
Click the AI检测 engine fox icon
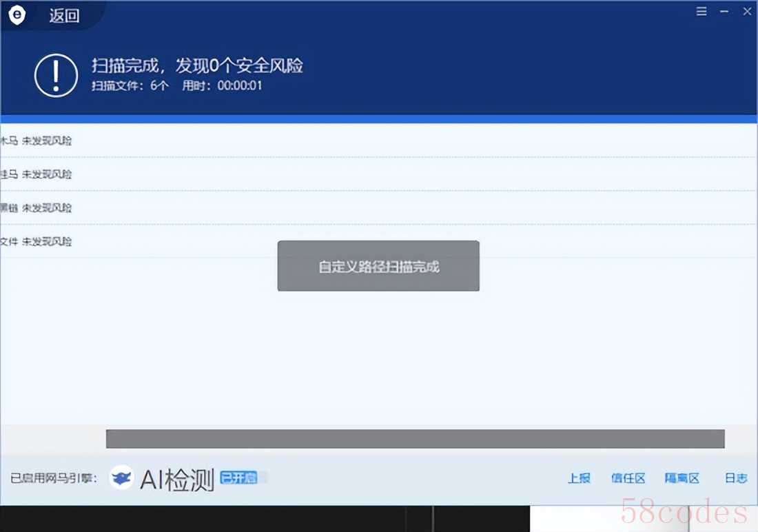pyautogui.click(x=121, y=478)
